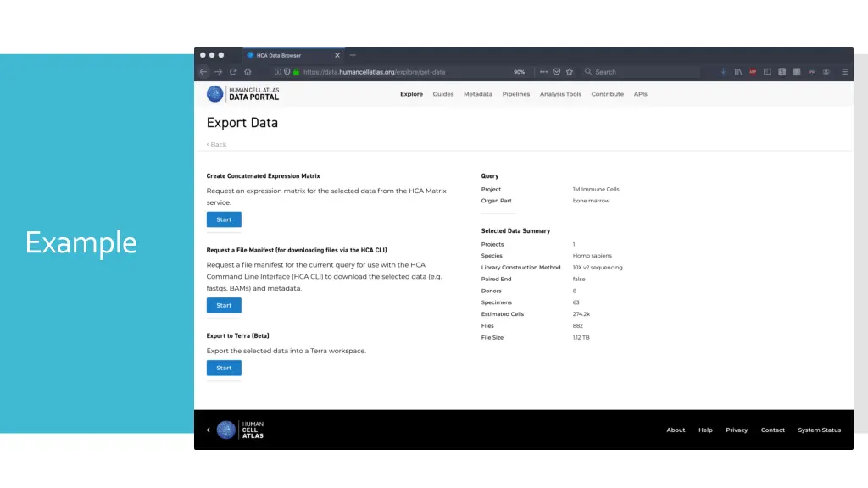Viewport: 868px width, 488px height.
Task: Click the browser back arrow button
Action: coord(203,72)
